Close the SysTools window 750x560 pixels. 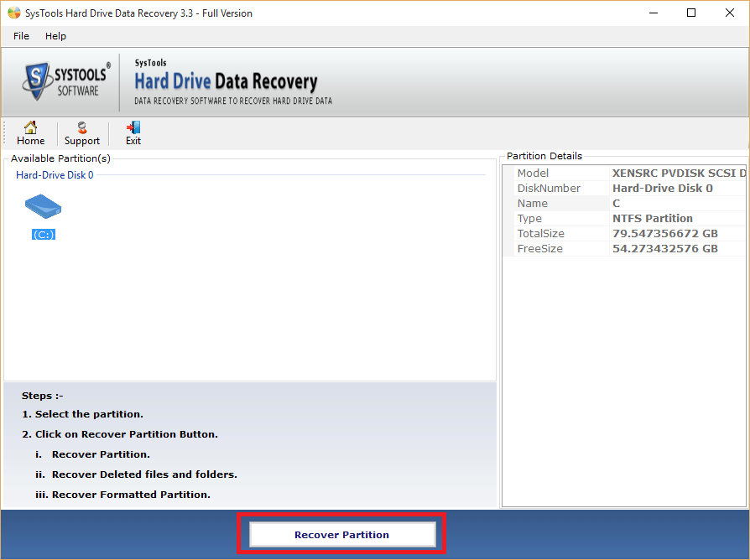click(729, 13)
